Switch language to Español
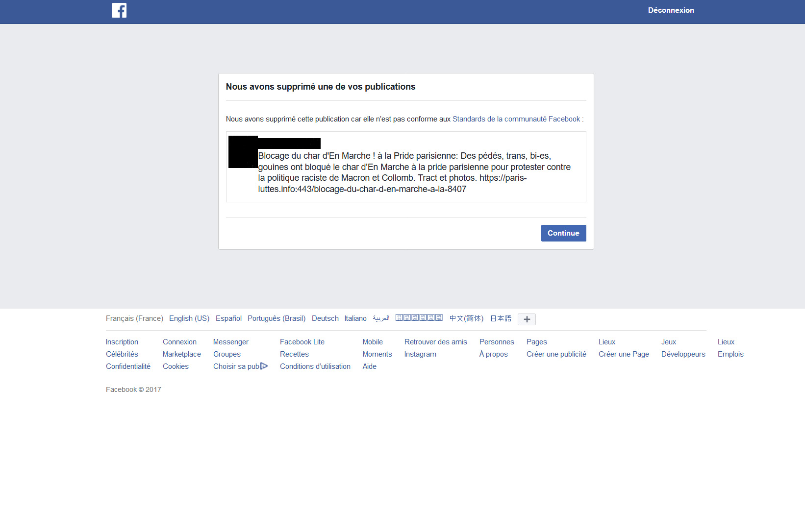 (x=228, y=318)
